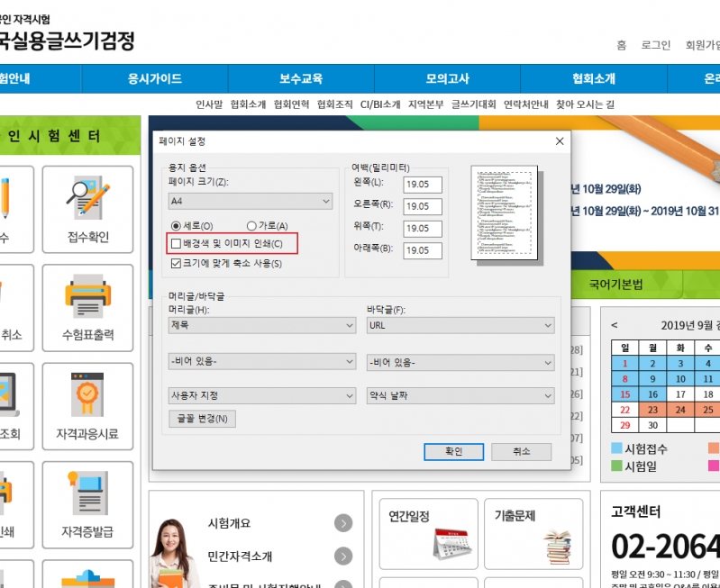720x588 pixels.
Task: Open the 사용자 지정 header dropdown
Action: pyautogui.click(x=262, y=395)
